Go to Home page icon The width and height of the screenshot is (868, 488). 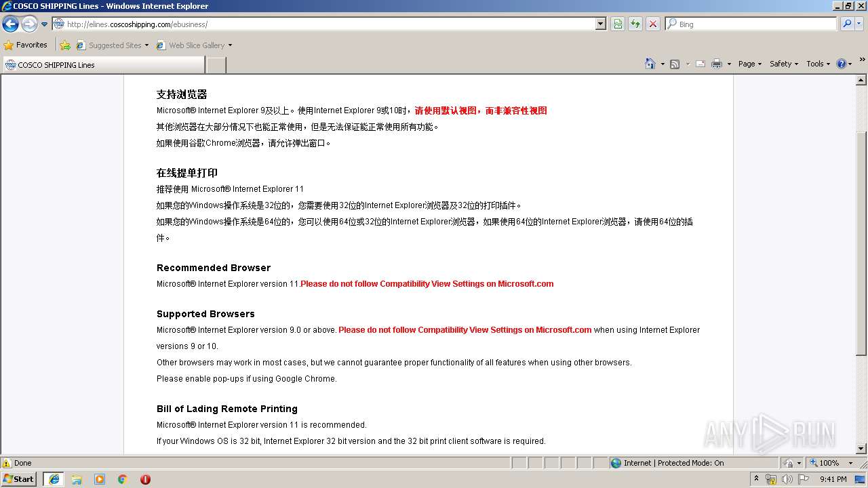tap(650, 64)
